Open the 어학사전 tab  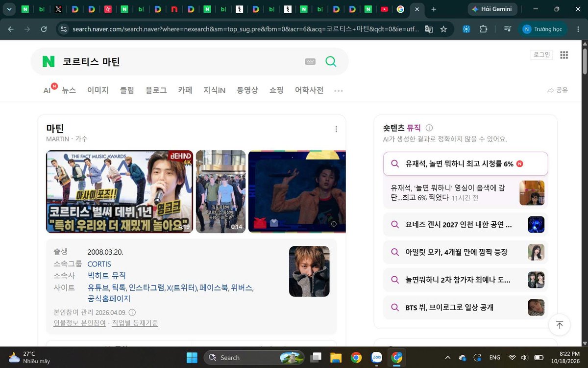point(309,90)
